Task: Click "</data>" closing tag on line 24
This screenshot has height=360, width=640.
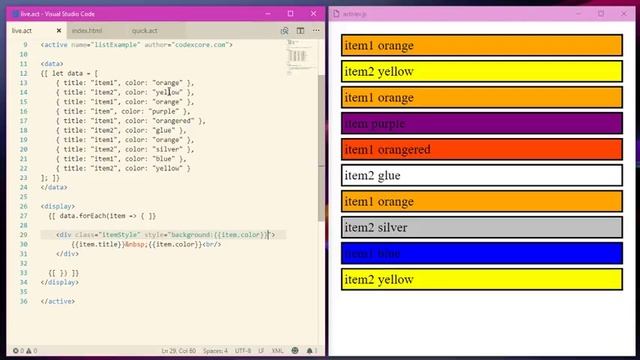Action: point(54,187)
